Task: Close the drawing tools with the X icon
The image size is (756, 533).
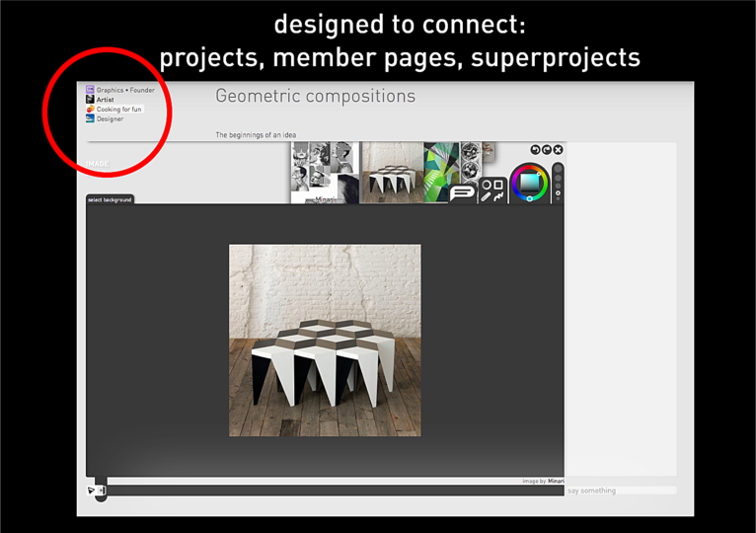Action: pos(559,150)
